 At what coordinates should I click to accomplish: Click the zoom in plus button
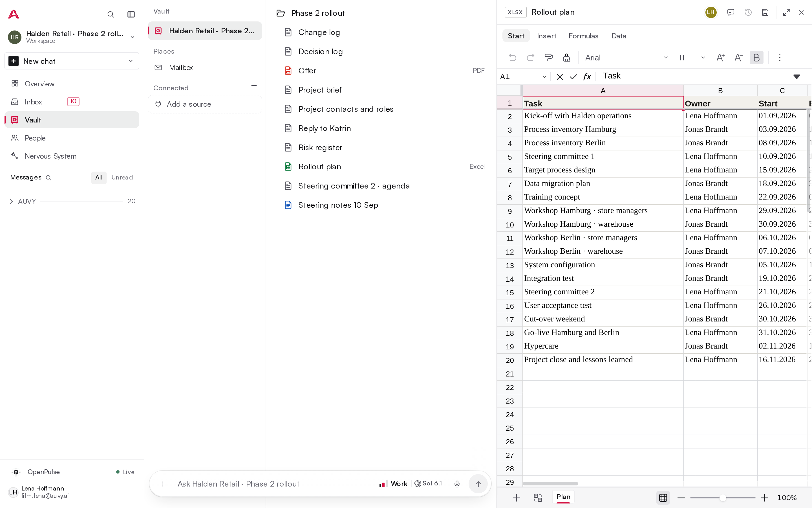(x=764, y=498)
